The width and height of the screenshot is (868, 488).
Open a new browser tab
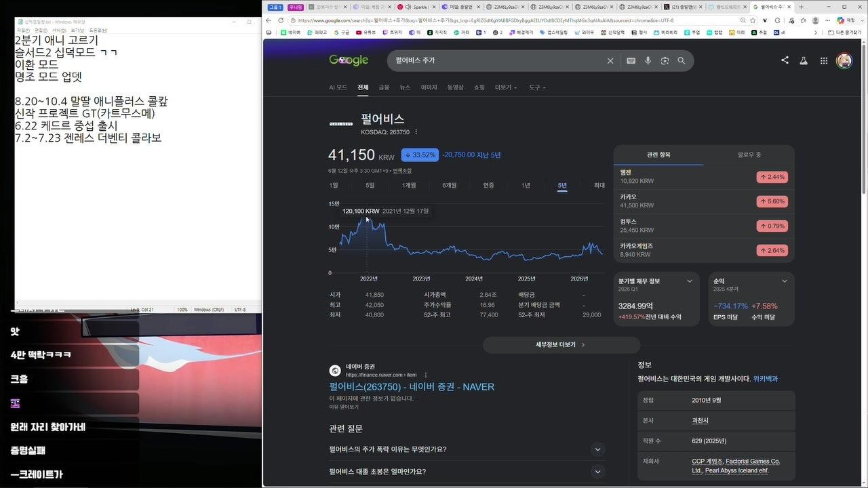point(802,7)
